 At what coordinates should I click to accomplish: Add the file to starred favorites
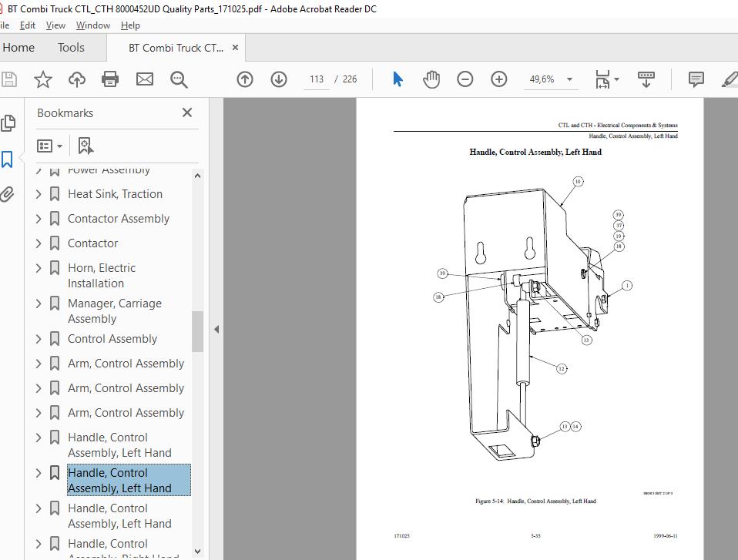tap(43, 79)
